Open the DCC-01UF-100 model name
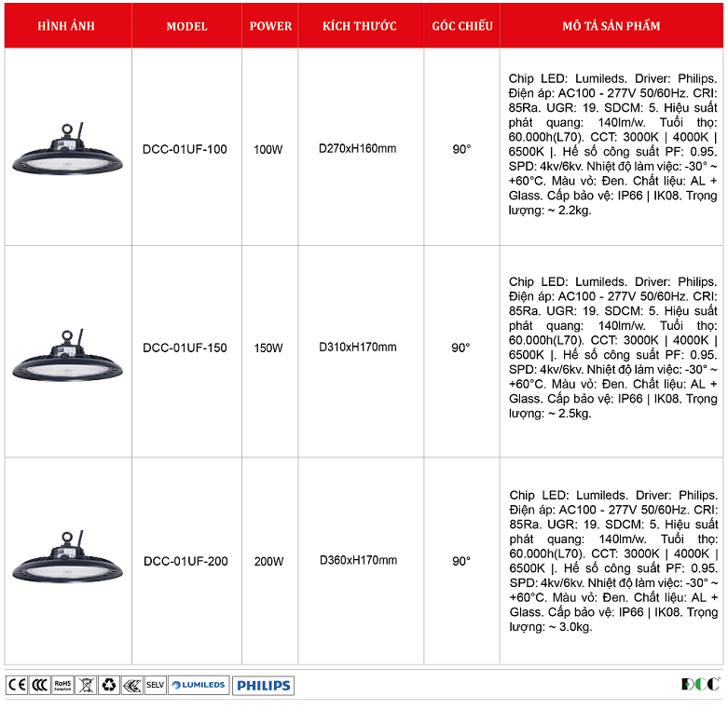This screenshot has width=728, height=710. (x=185, y=149)
